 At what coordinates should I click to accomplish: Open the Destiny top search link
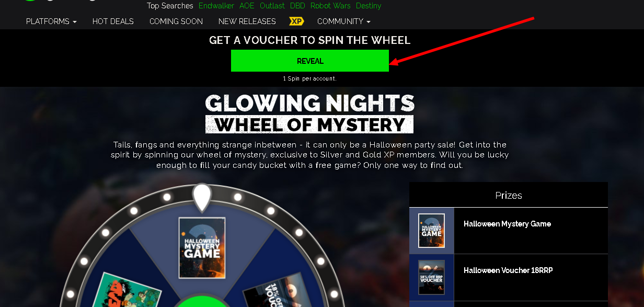369,6
